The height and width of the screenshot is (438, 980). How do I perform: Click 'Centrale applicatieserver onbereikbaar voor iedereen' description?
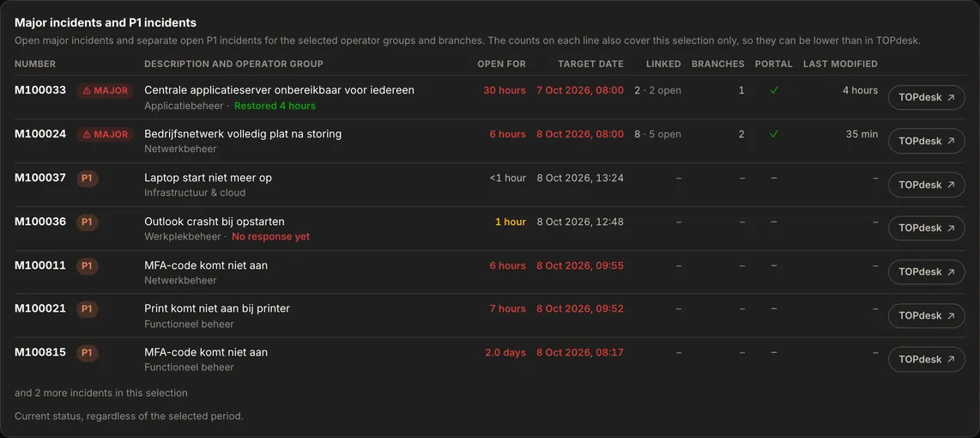click(x=280, y=90)
